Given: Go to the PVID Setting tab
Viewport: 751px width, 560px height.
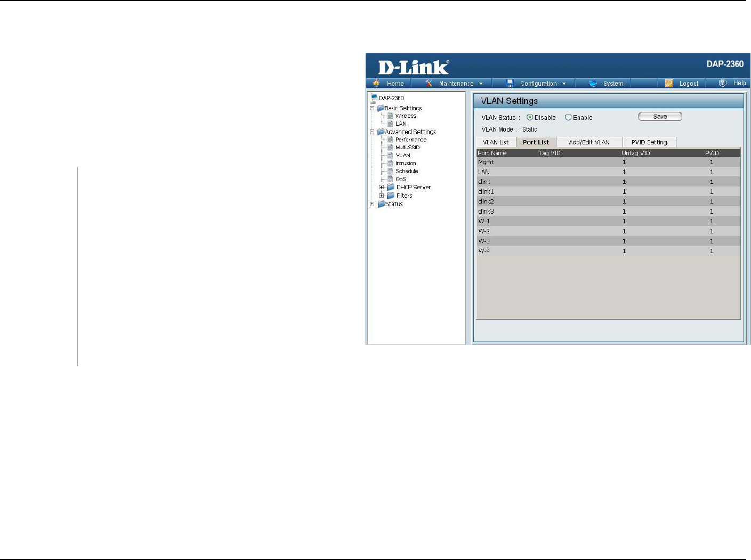Looking at the screenshot, I should pyautogui.click(x=649, y=142).
